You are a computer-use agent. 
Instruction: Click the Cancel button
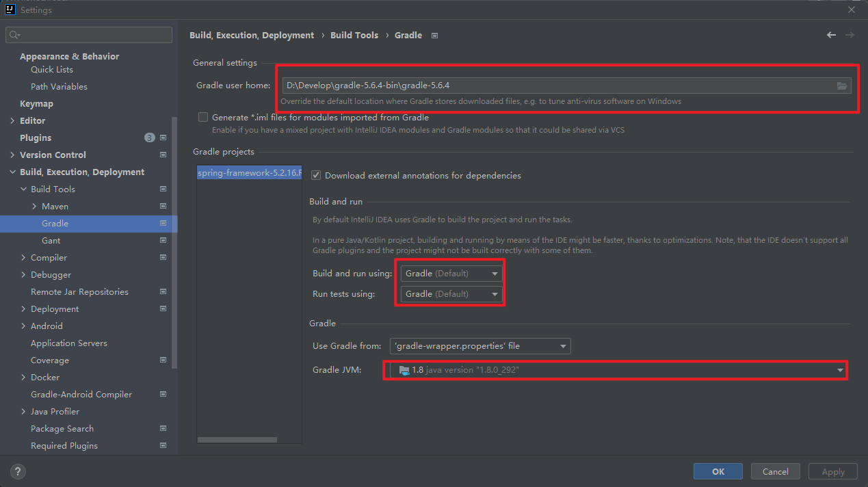(776, 471)
